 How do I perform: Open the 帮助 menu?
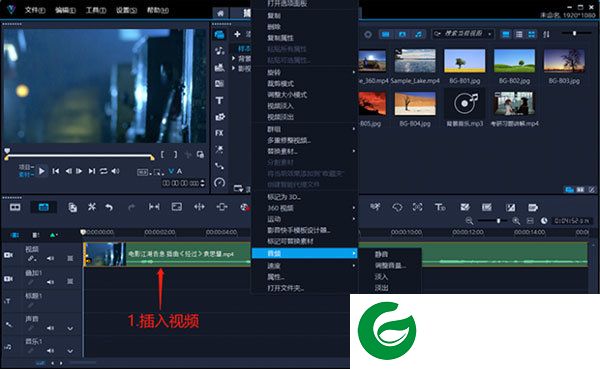click(x=158, y=10)
